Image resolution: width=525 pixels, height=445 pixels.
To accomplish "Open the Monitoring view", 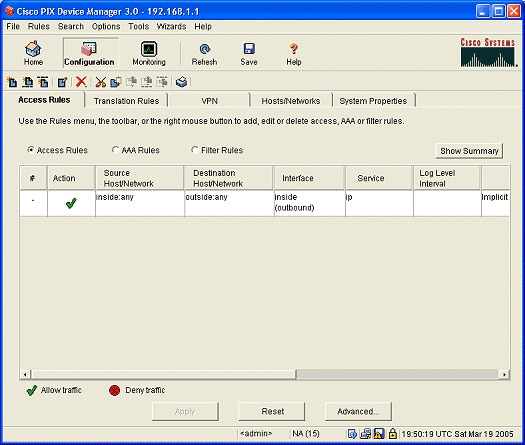I will (149, 53).
